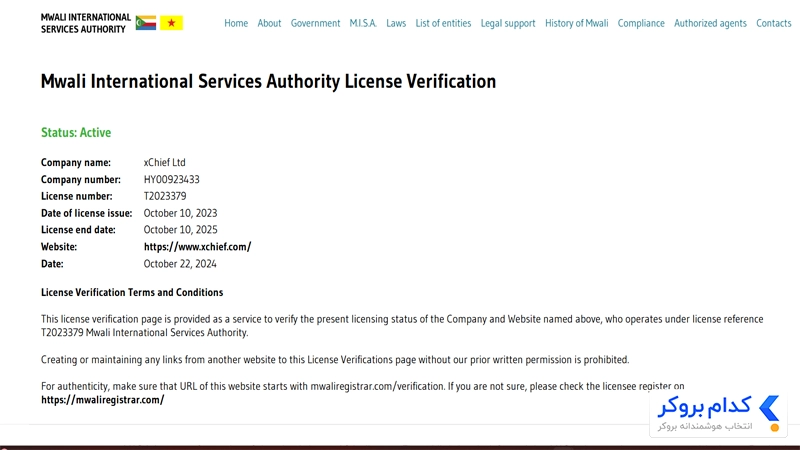Image resolution: width=800 pixels, height=450 pixels.
Task: Open the Home menu item
Action: (x=236, y=23)
